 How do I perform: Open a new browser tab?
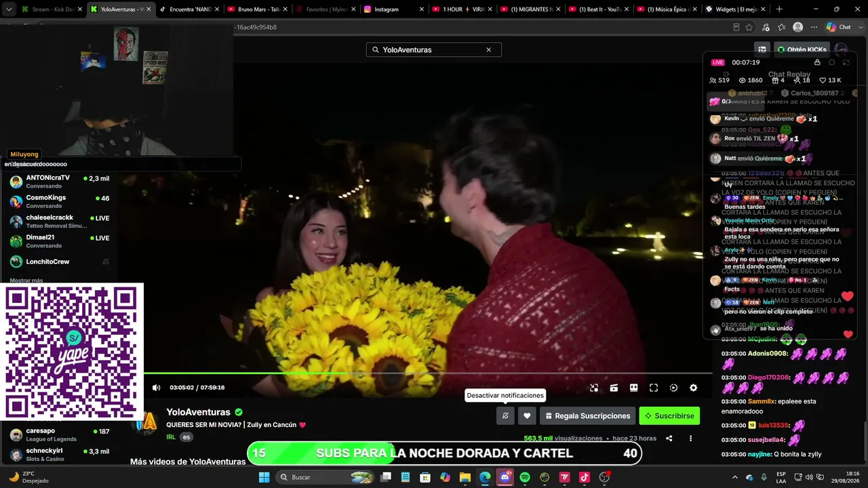click(778, 9)
